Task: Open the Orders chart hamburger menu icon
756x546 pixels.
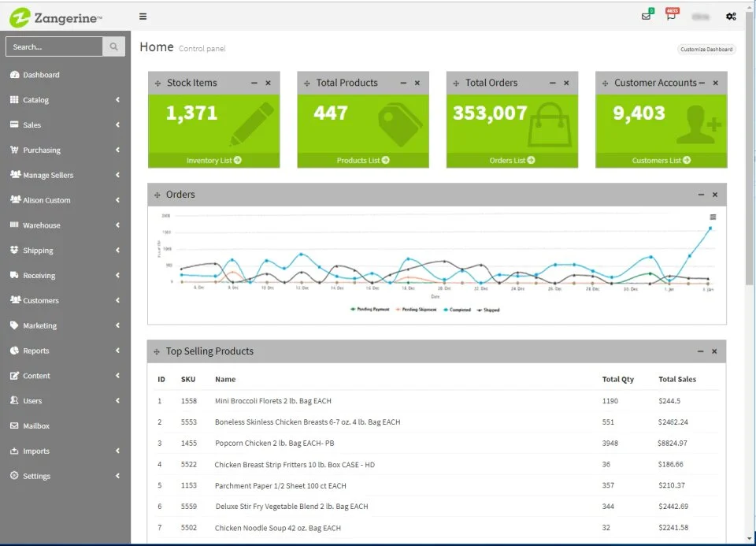Action: click(713, 217)
